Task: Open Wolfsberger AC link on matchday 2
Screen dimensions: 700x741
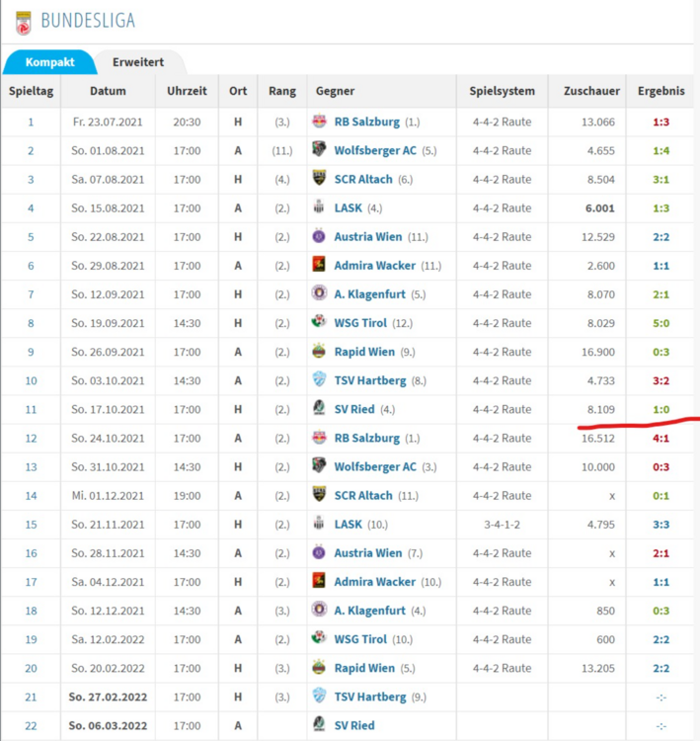Action: [x=375, y=151]
